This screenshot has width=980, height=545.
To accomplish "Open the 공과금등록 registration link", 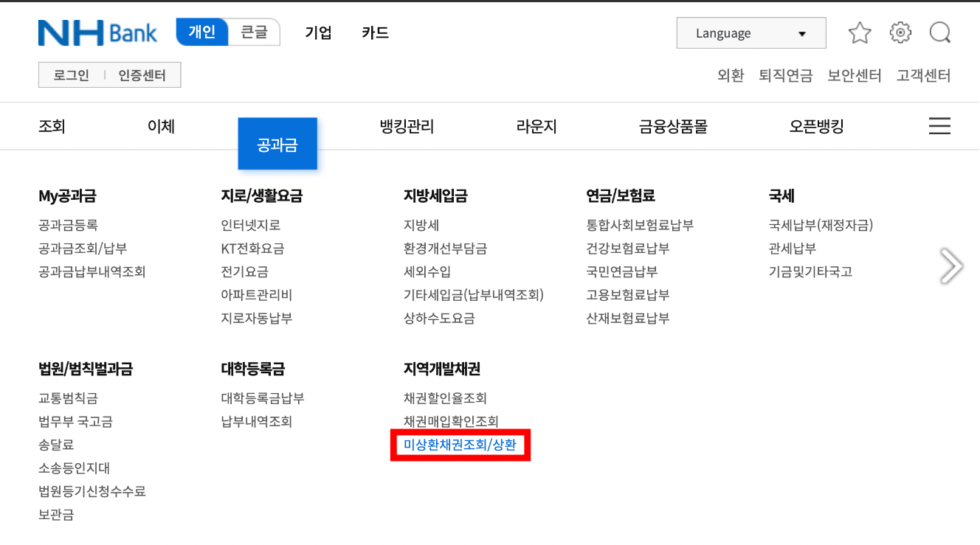I will tap(69, 225).
